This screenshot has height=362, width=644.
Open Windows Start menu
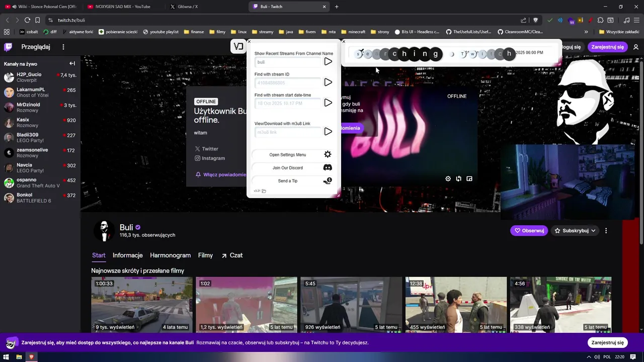pyautogui.click(x=7, y=356)
